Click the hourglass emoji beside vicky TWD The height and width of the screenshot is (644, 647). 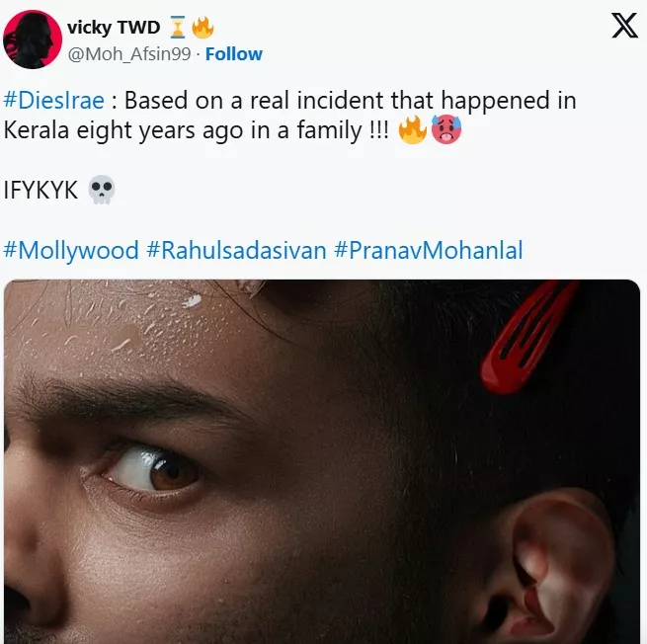click(x=178, y=28)
